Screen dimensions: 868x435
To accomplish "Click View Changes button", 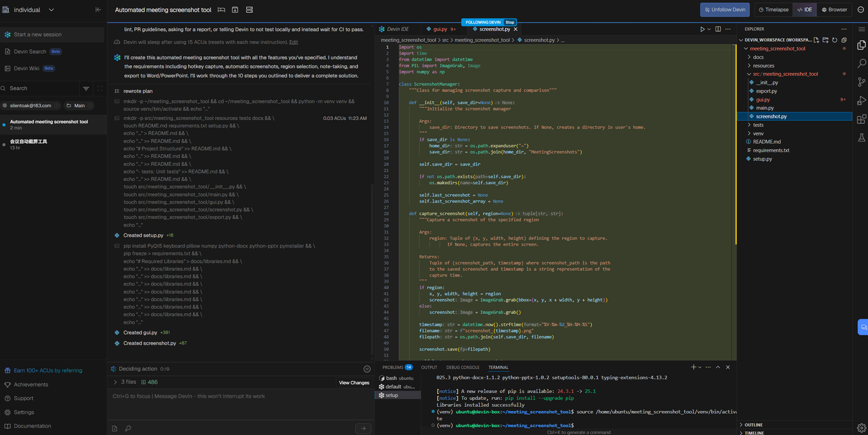I will point(354,383).
